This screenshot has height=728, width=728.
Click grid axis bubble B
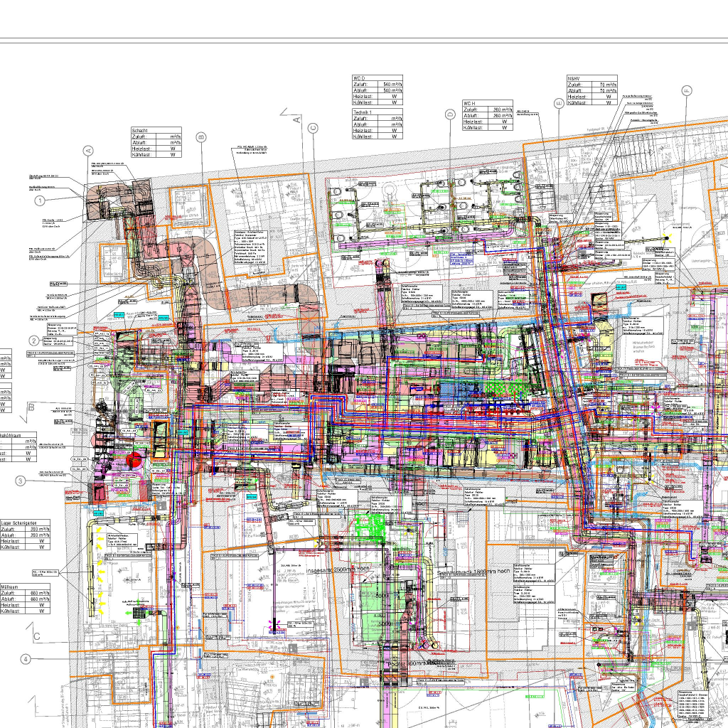pyautogui.click(x=201, y=137)
